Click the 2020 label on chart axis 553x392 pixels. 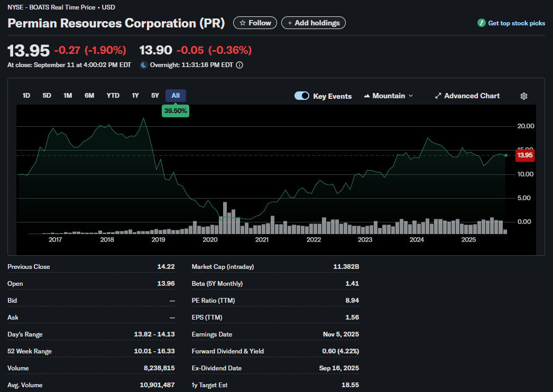pos(210,240)
